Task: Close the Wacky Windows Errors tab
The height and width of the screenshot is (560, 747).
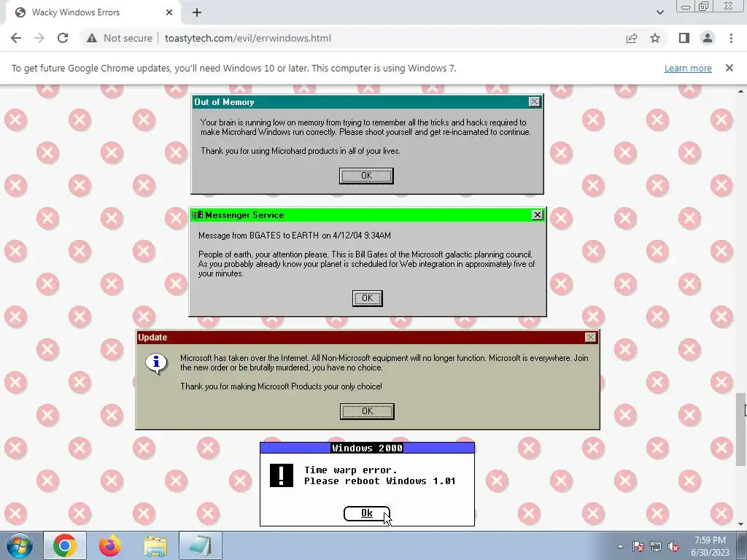Action: click(x=169, y=12)
